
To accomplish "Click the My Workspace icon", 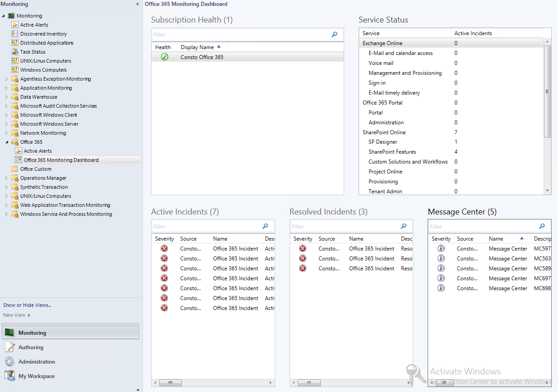I will [9, 376].
